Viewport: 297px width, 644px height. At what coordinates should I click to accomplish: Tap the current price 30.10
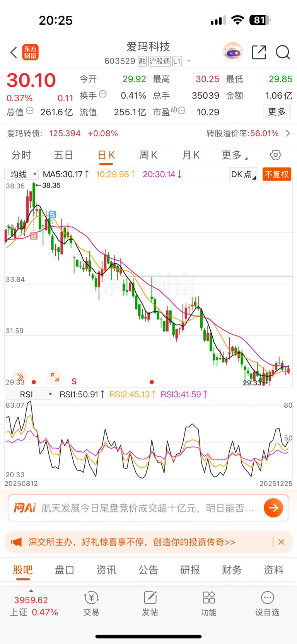(x=31, y=80)
